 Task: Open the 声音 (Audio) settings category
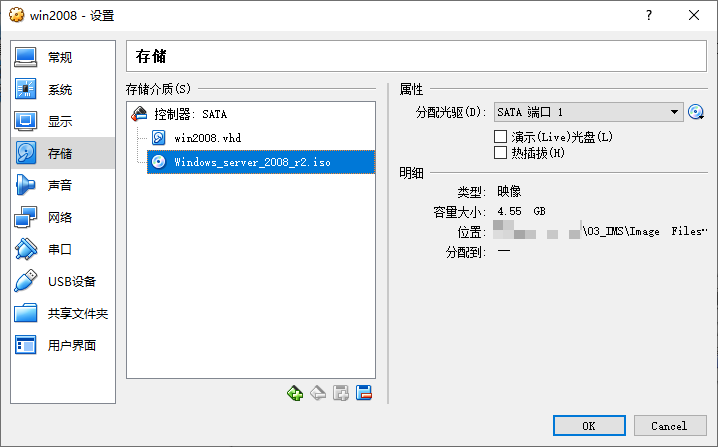63,185
